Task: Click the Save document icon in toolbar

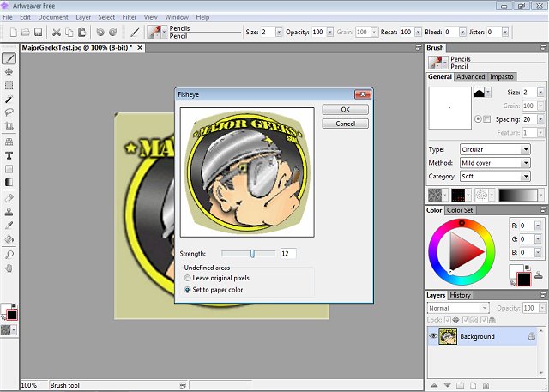Action: coord(39,32)
